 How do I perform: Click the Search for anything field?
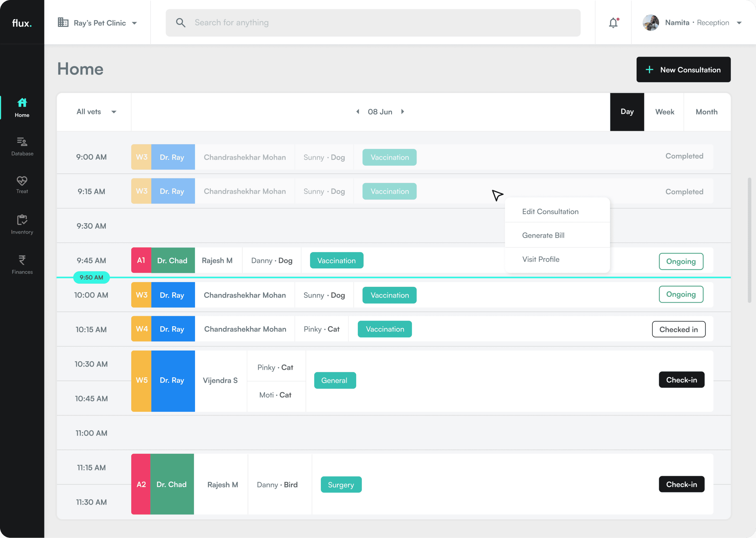pyautogui.click(x=381, y=23)
